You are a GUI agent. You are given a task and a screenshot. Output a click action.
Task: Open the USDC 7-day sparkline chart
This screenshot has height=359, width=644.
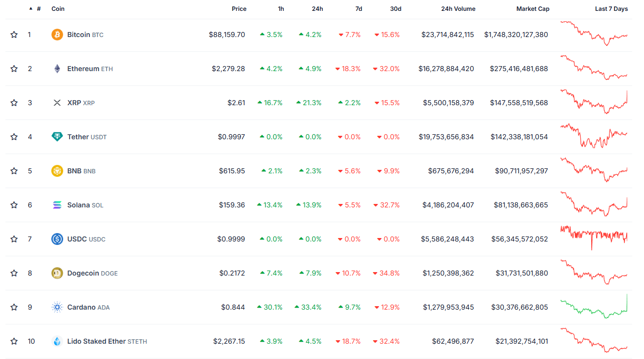click(594, 237)
